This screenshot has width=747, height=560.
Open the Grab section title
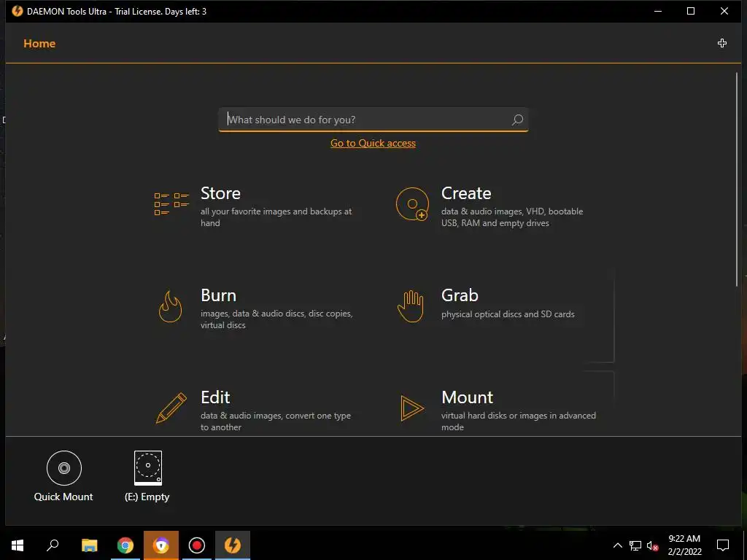click(x=460, y=295)
